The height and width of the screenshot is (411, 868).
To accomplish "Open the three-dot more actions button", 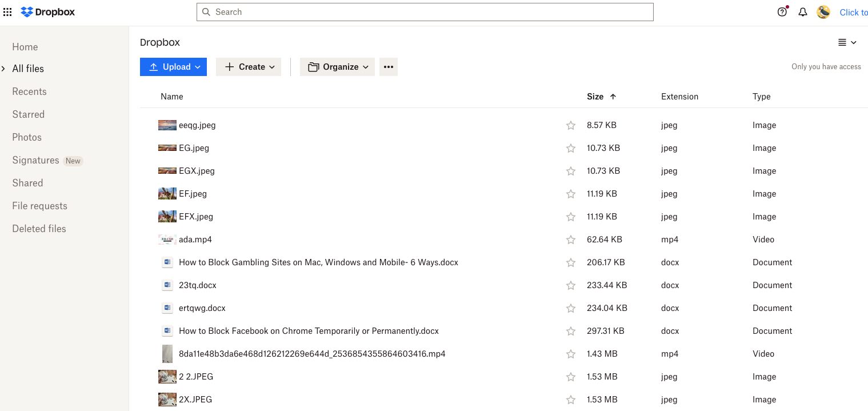I will point(389,67).
